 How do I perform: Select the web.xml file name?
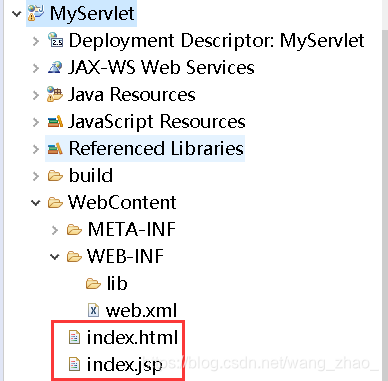coord(141,311)
